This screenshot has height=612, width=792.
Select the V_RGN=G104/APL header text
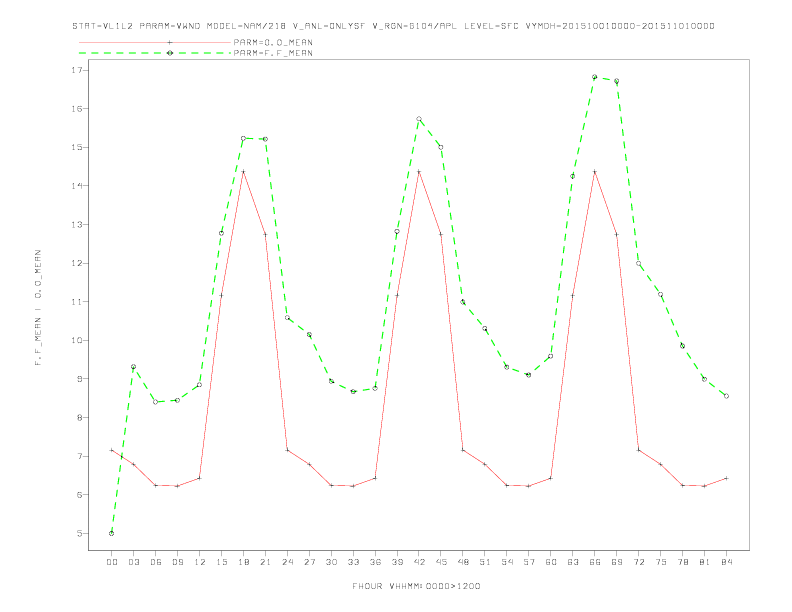pos(415,26)
